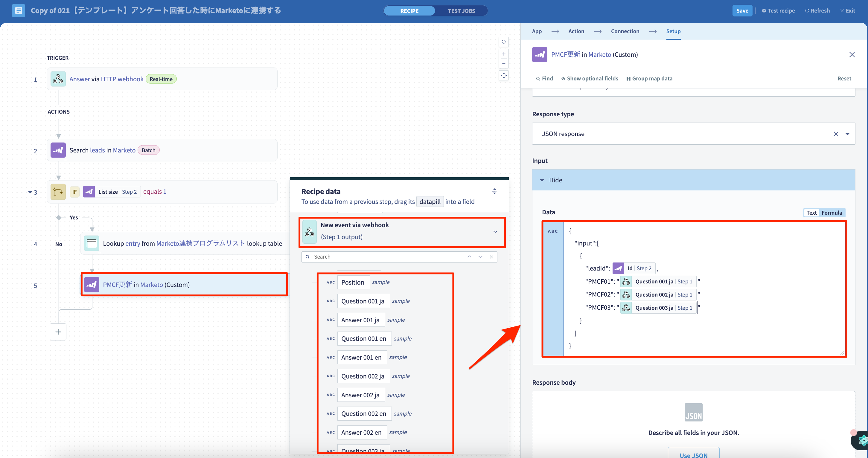Click the webhook icon in step 1

(58, 79)
